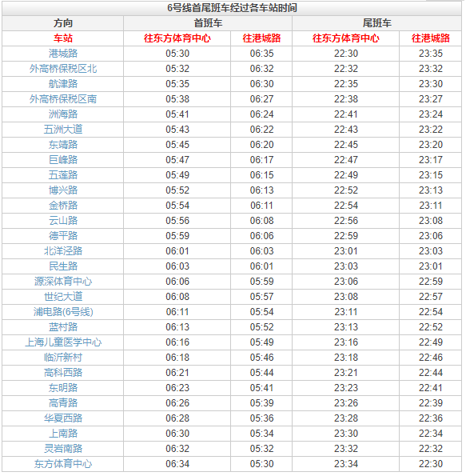Click 往东方体育中心 header under 尾班车
This screenshot has height=476, width=466.
pyautogui.click(x=346, y=38)
